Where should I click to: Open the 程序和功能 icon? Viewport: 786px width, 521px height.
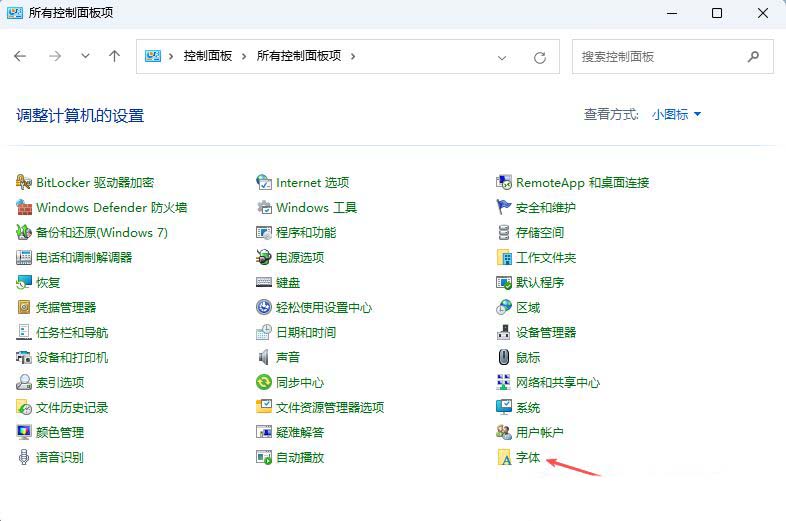point(264,233)
